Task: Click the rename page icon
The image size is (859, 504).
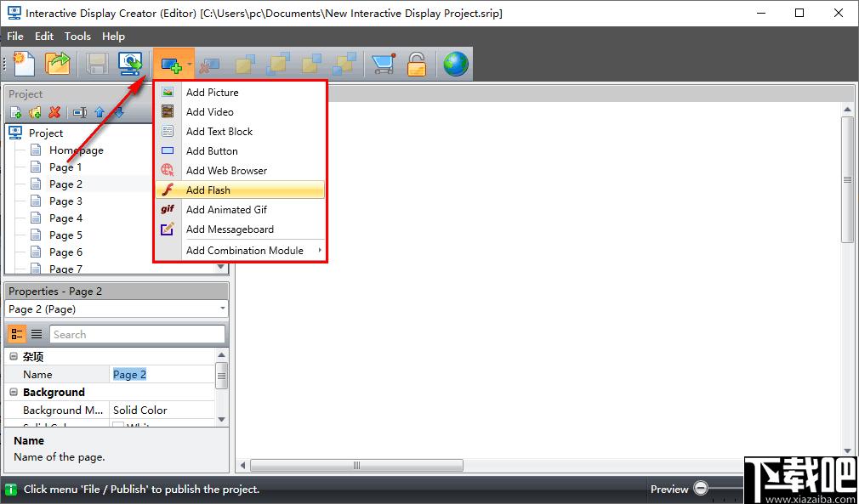Action: (80, 113)
